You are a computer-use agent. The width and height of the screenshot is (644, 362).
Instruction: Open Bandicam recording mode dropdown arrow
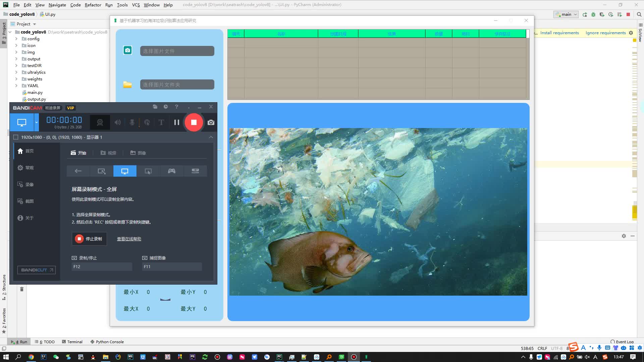point(36,122)
